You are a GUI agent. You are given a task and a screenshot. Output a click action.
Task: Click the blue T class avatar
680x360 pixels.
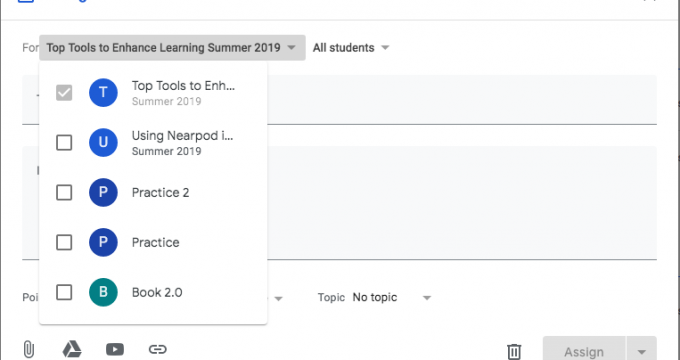click(103, 92)
